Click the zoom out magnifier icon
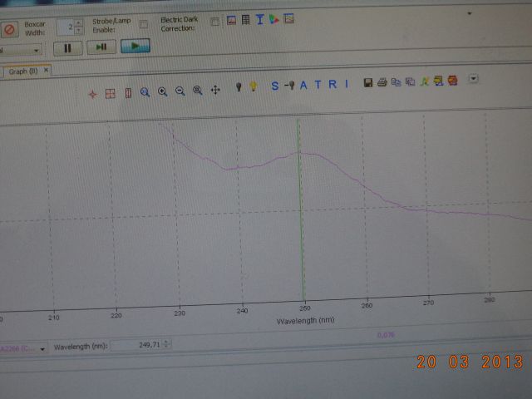Screen dimensions: 532x399 pos(180,91)
